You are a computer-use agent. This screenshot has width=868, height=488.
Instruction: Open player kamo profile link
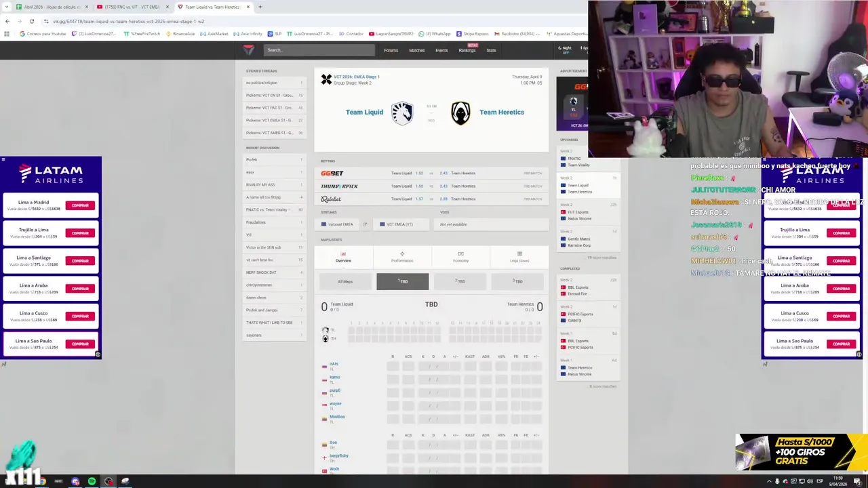[334, 377]
